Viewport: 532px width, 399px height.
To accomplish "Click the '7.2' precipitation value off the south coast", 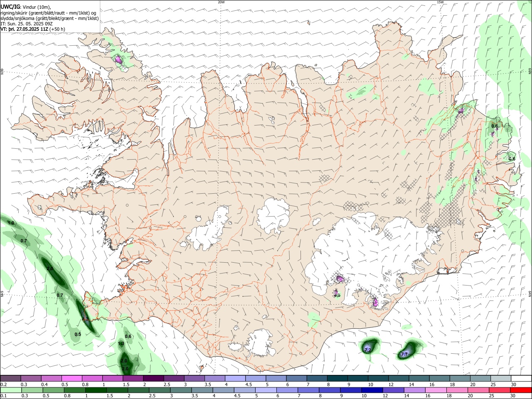I will (367, 350).
